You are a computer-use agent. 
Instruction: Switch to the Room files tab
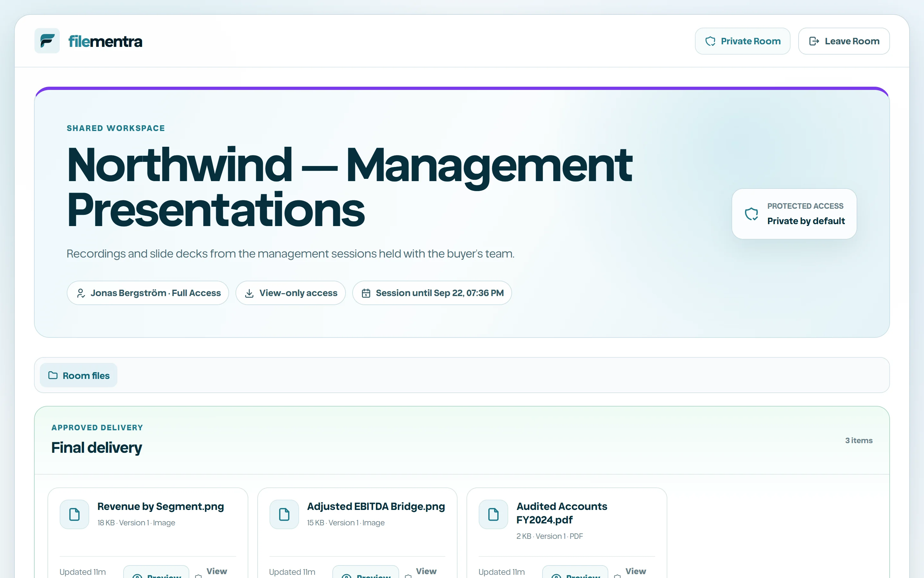79,375
